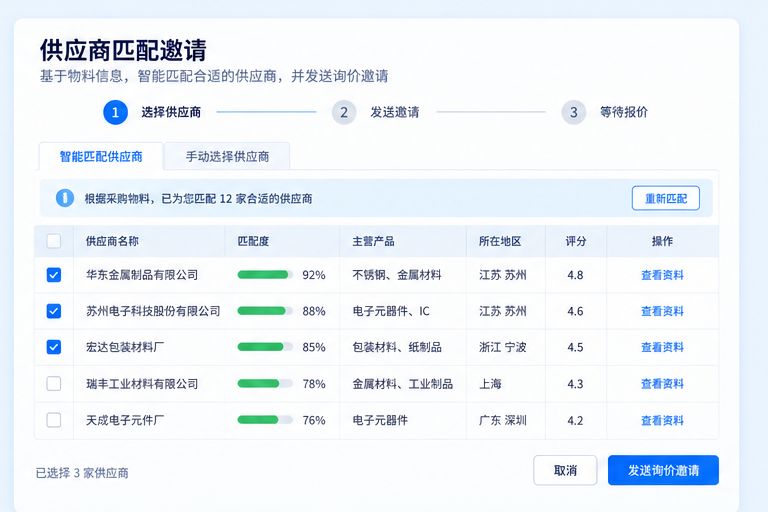Open 查看资料 for 宏达包装材料厂

click(x=662, y=347)
